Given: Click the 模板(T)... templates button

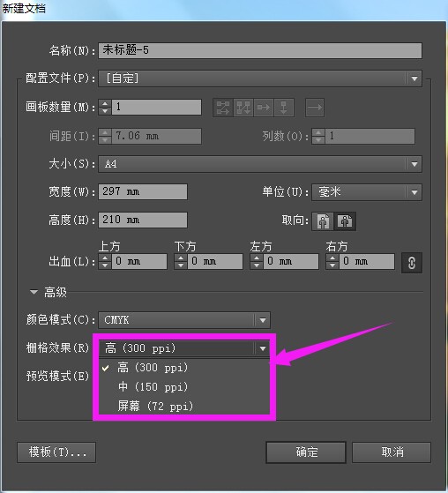Looking at the screenshot, I should pyautogui.click(x=56, y=452).
